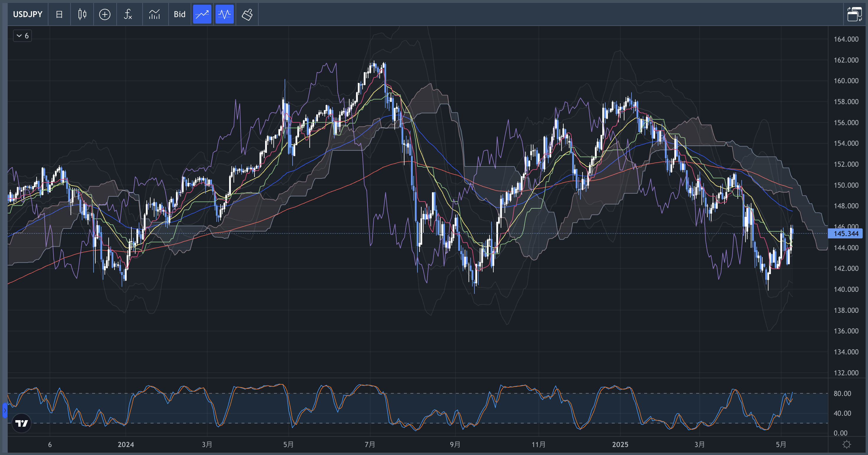Toggle the blue pulse-wave button
This screenshot has height=455, width=868.
point(225,14)
